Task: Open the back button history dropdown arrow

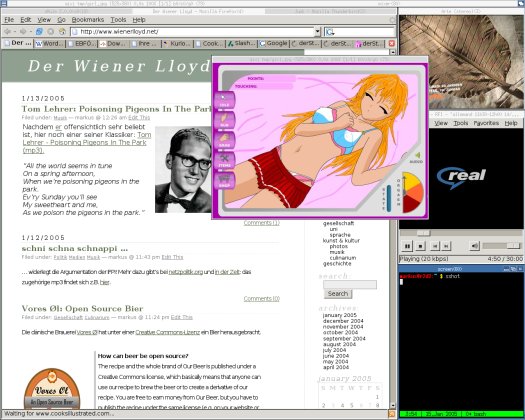Action: coord(15,32)
